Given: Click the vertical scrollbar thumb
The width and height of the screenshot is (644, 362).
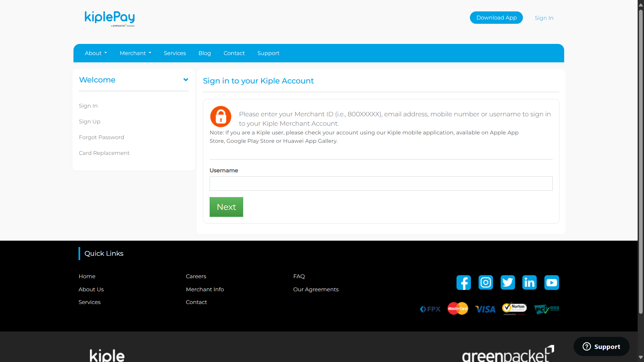Looking at the screenshot, I should [641, 162].
